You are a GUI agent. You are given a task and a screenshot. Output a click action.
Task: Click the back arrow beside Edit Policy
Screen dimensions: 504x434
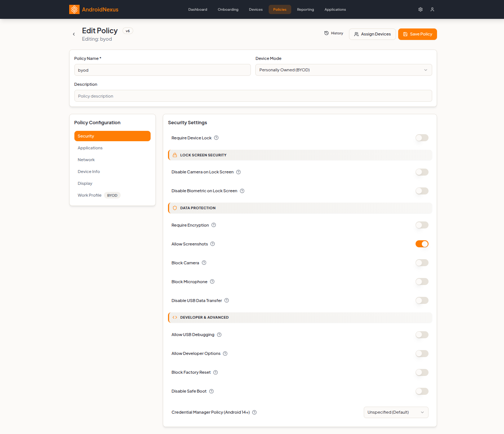[74, 34]
